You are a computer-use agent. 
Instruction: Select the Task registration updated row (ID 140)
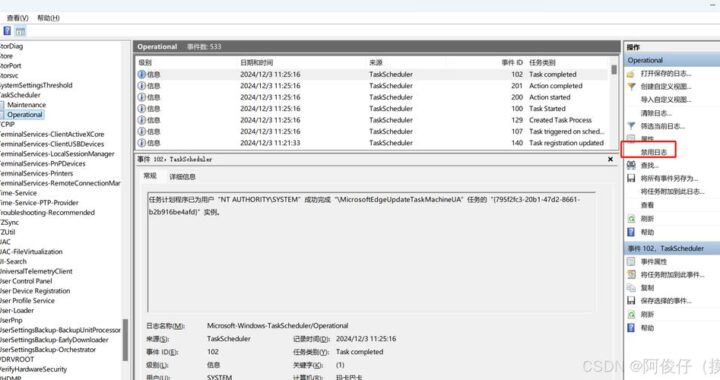point(373,143)
